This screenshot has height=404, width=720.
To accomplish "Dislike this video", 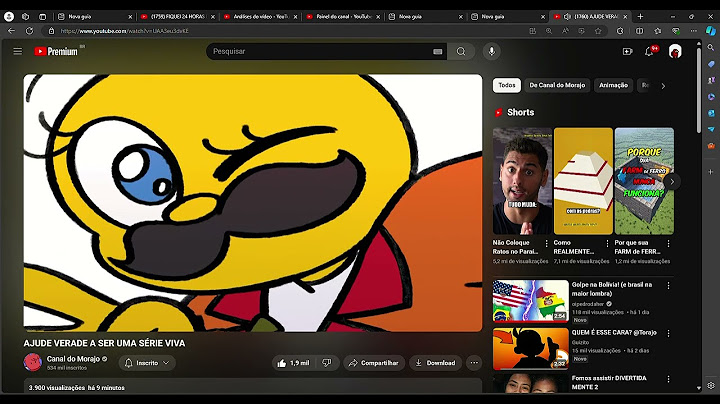I will 327,363.
